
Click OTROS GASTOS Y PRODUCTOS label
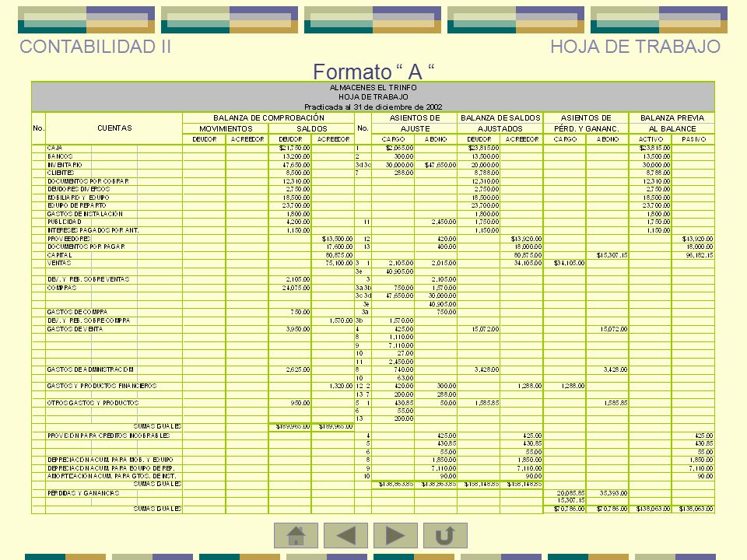(x=93, y=403)
